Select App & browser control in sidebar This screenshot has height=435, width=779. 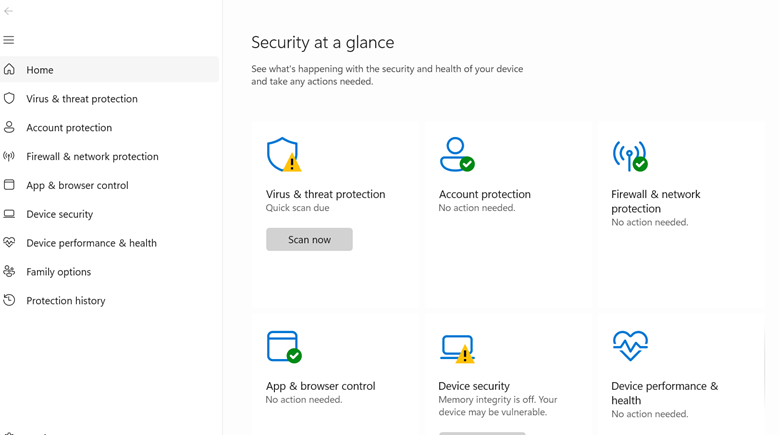pyautogui.click(x=109, y=185)
